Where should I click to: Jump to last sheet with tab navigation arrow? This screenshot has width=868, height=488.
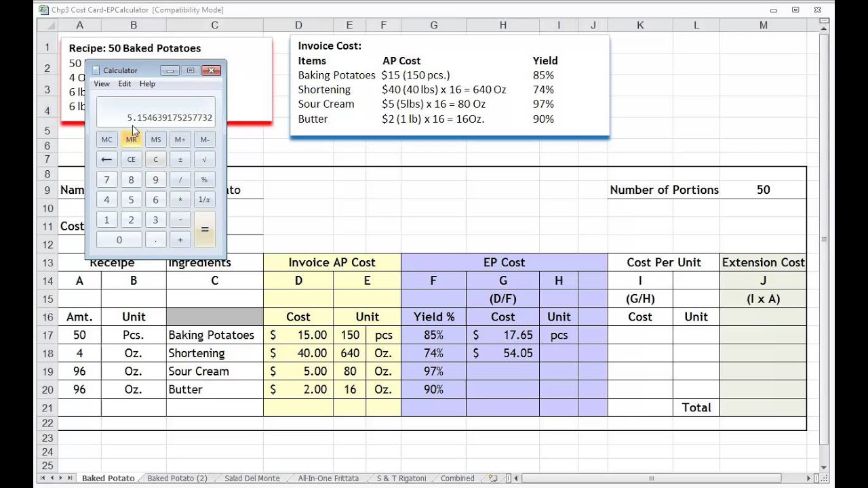pyautogui.click(x=70, y=479)
